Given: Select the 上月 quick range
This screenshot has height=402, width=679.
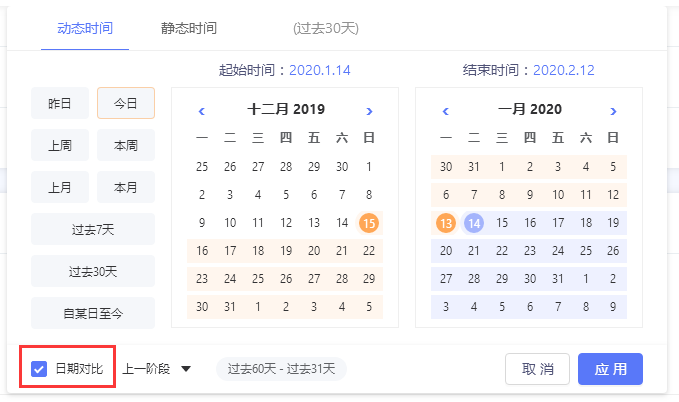Looking at the screenshot, I should coord(60,187).
